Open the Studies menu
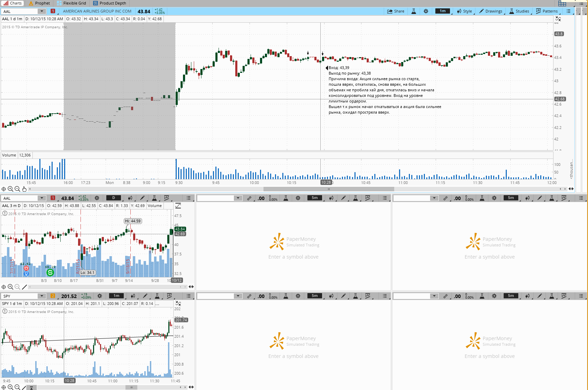Image resolution: width=588 pixels, height=390 pixels. click(x=519, y=11)
